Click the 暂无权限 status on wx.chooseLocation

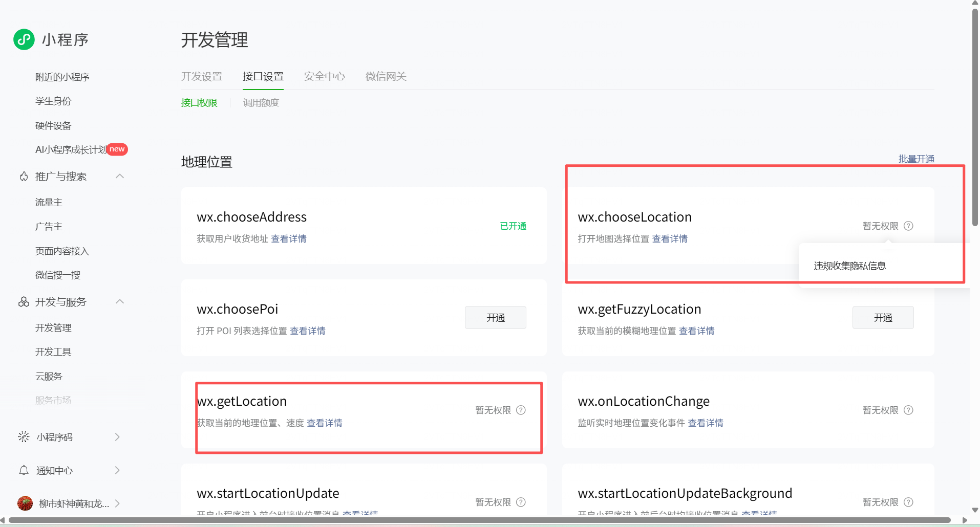[881, 226]
